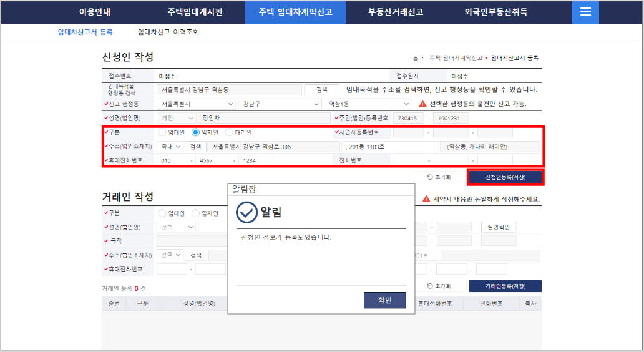Click 주택 임대차계약신고 in the breadcrumb

(456, 58)
